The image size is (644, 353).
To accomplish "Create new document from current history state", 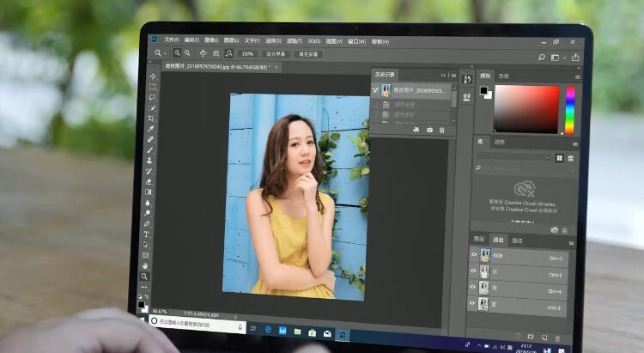I will coord(416,130).
